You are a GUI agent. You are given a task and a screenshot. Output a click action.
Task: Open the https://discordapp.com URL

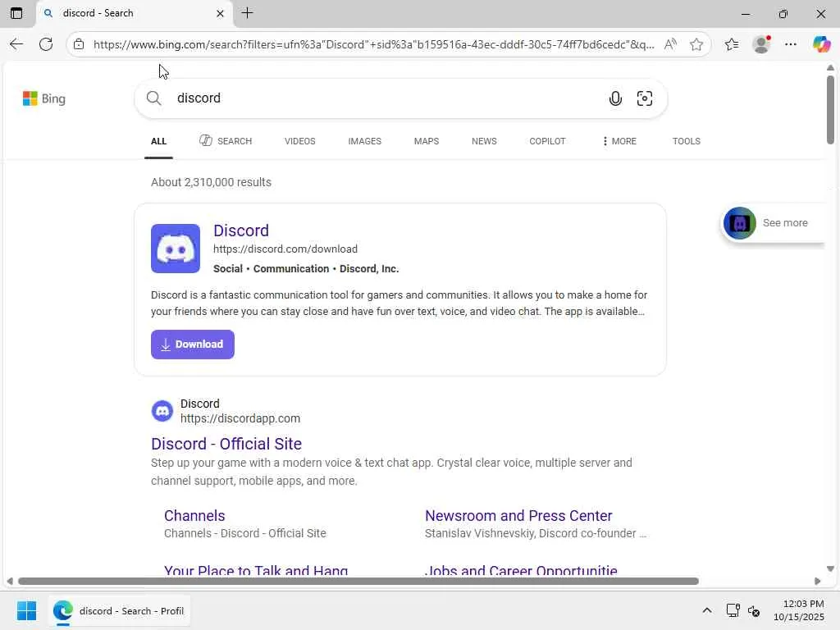[x=240, y=418]
